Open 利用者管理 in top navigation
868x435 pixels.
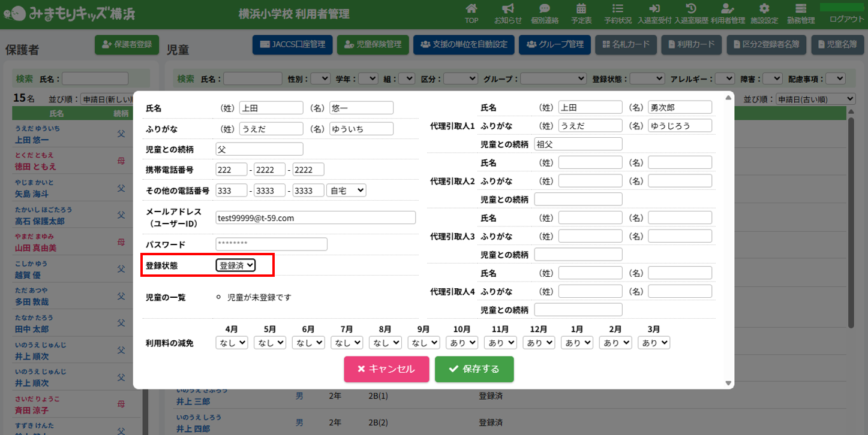727,13
